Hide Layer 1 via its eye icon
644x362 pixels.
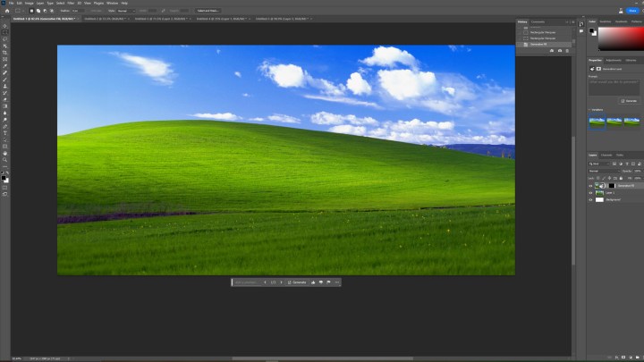pos(590,193)
